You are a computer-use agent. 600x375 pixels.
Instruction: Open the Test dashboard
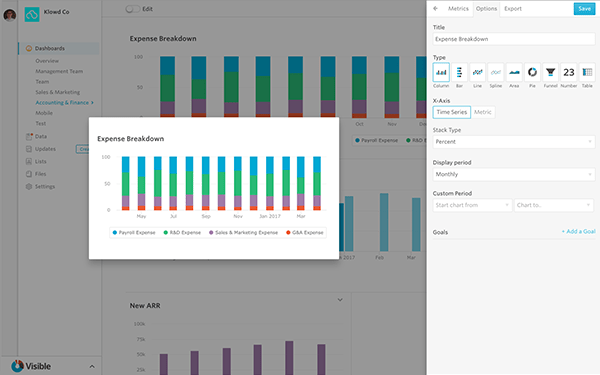click(x=41, y=123)
